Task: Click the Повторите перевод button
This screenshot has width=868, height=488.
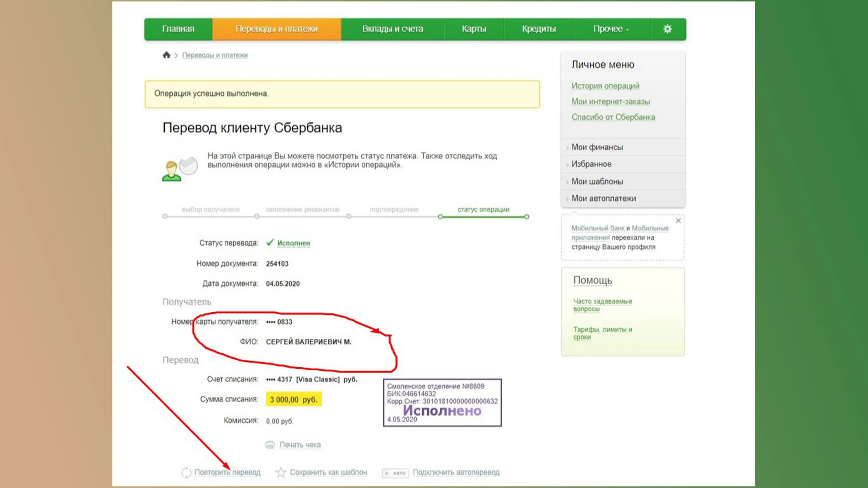Action: point(221,472)
